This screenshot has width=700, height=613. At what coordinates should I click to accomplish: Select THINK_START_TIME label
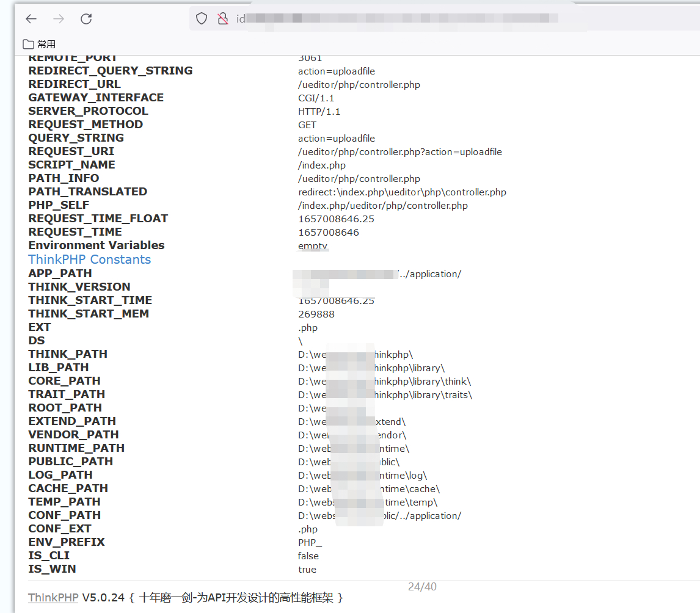(x=90, y=299)
